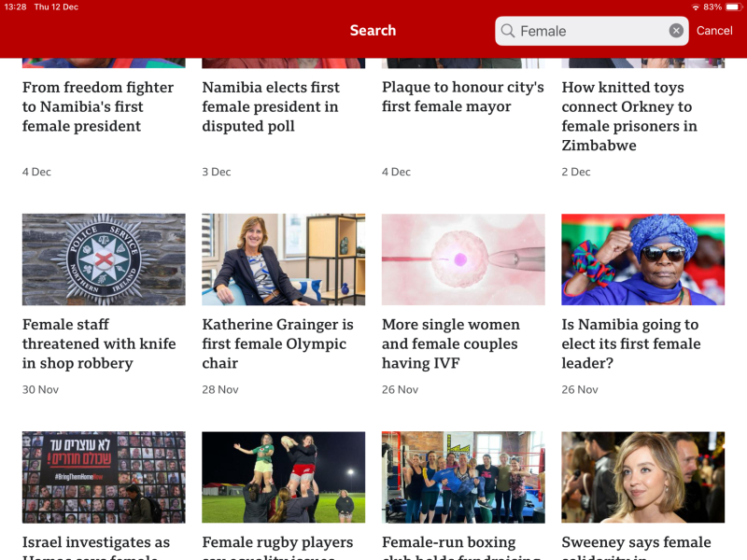Tap the Sydney Sweeney photo thumbnail

[642, 477]
